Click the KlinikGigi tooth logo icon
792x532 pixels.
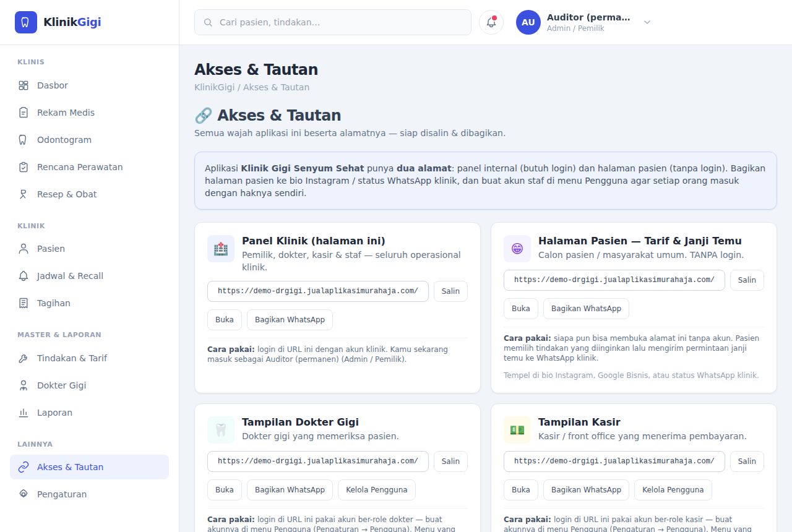25,22
